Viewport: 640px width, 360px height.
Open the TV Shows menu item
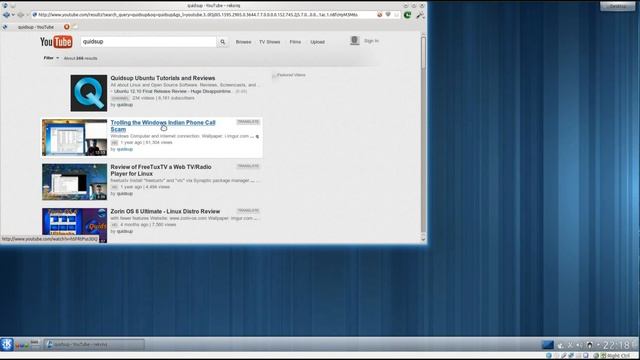(269, 42)
